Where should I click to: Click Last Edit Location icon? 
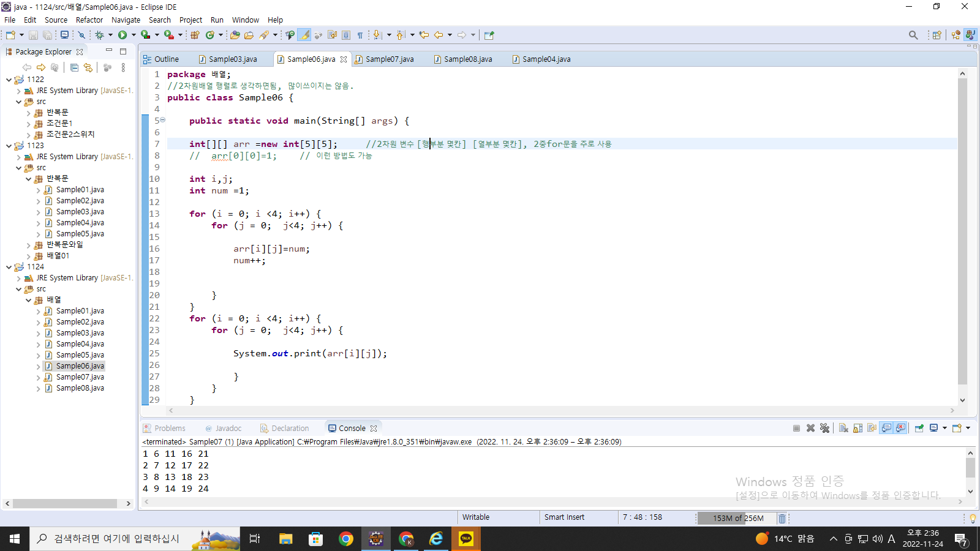tap(424, 35)
